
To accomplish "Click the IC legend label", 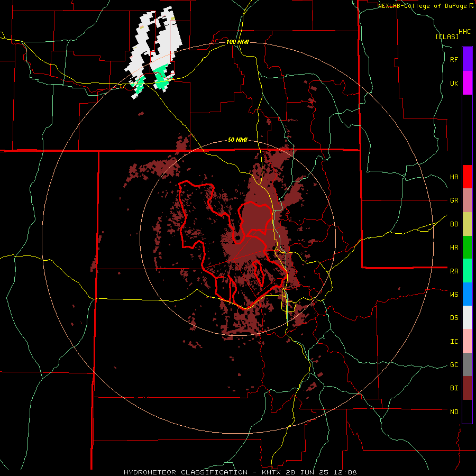I will click(x=454, y=342).
